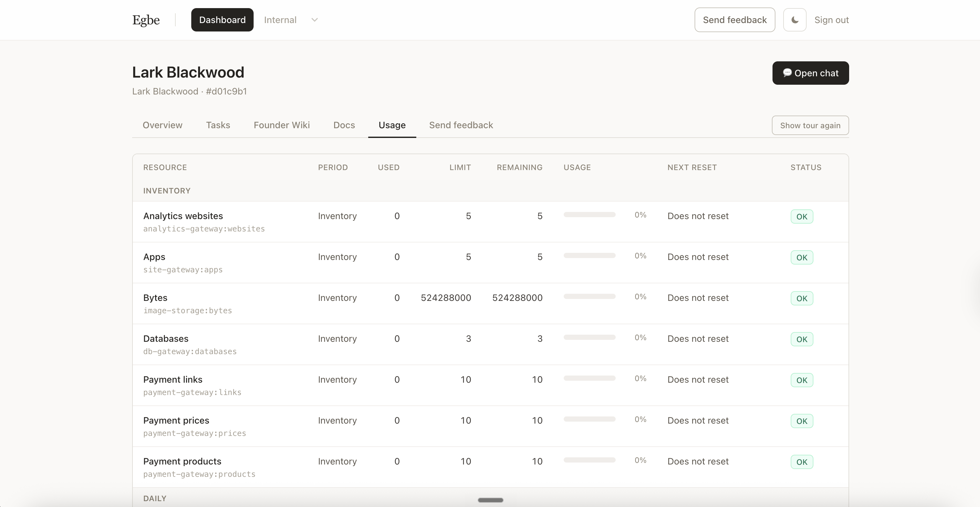Image resolution: width=980 pixels, height=507 pixels.
Task: Open the Founder Wiki tab
Action: tap(282, 125)
